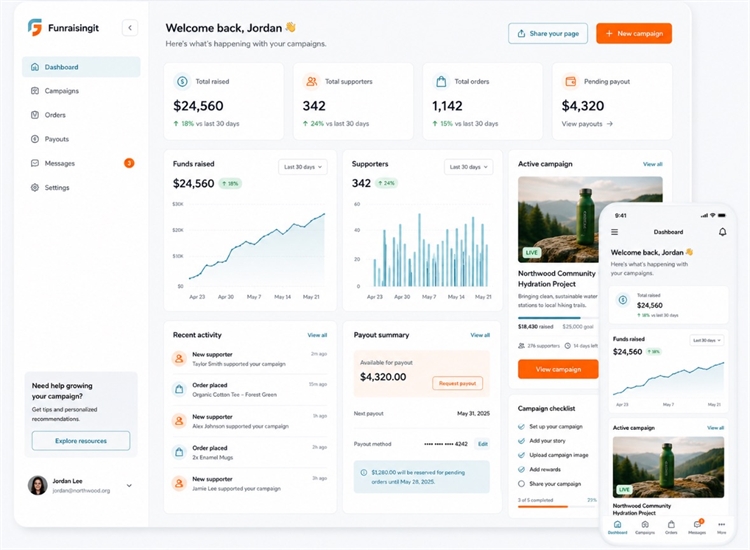Click the LIVE badge on campaign image
The image size is (750, 550).
(x=531, y=253)
